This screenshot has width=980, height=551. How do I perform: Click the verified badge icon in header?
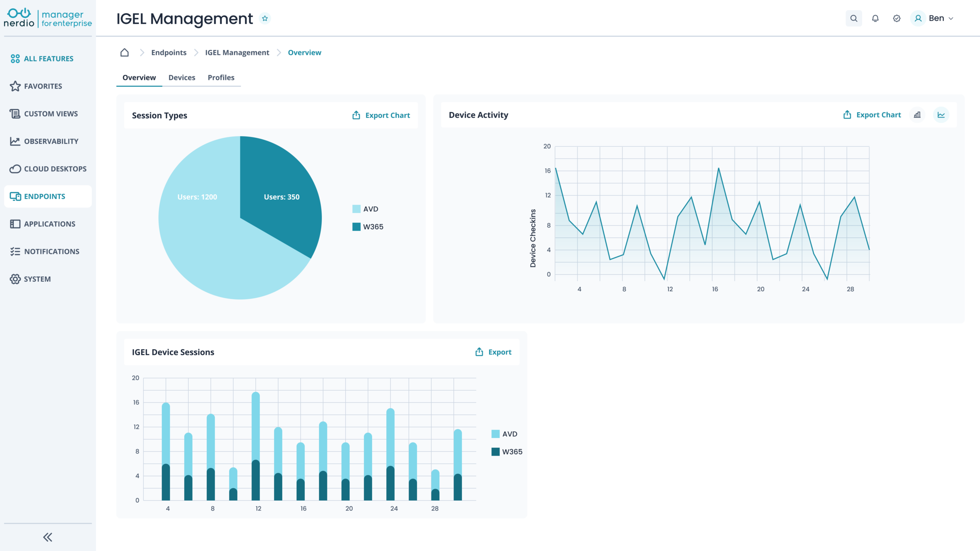click(897, 18)
